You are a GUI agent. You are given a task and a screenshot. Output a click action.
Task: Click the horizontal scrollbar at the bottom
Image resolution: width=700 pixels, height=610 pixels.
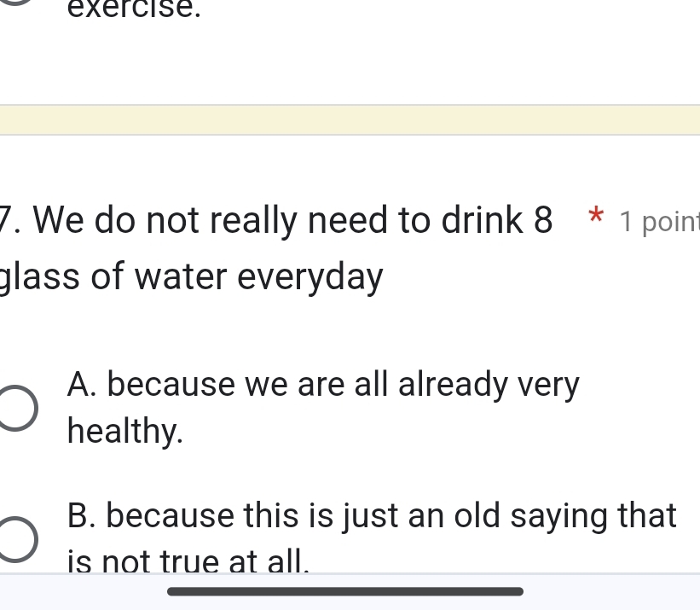[x=346, y=590]
